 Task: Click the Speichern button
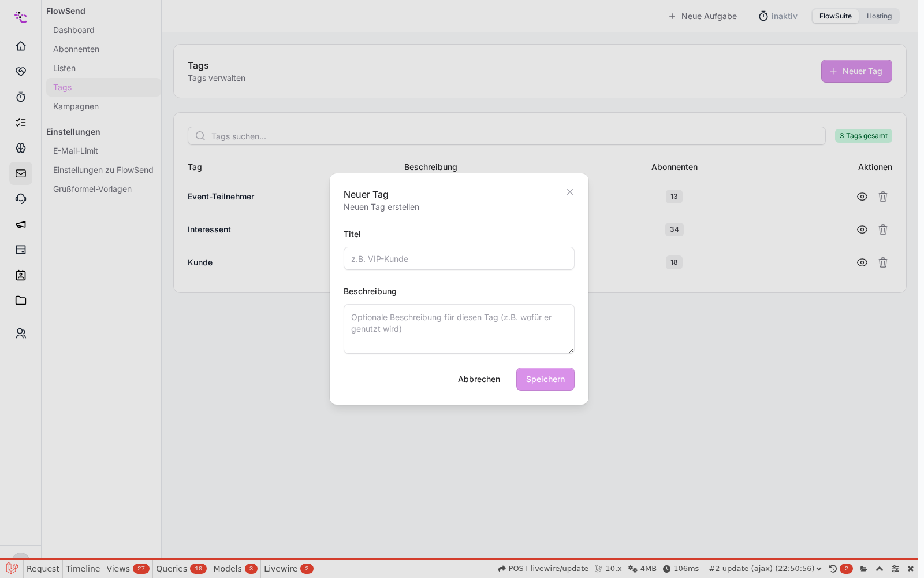point(545,379)
